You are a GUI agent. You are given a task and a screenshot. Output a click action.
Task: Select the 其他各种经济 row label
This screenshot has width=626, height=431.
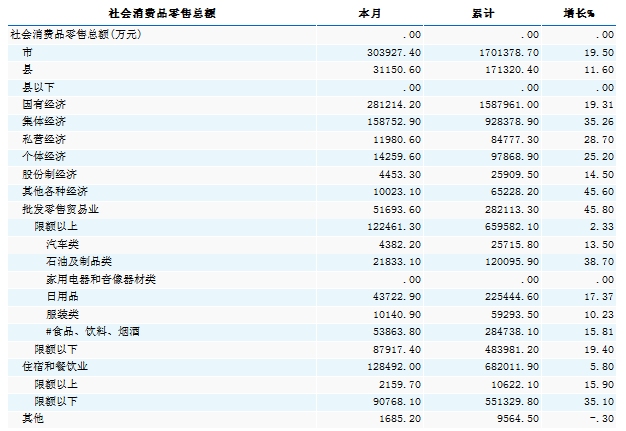[55, 192]
